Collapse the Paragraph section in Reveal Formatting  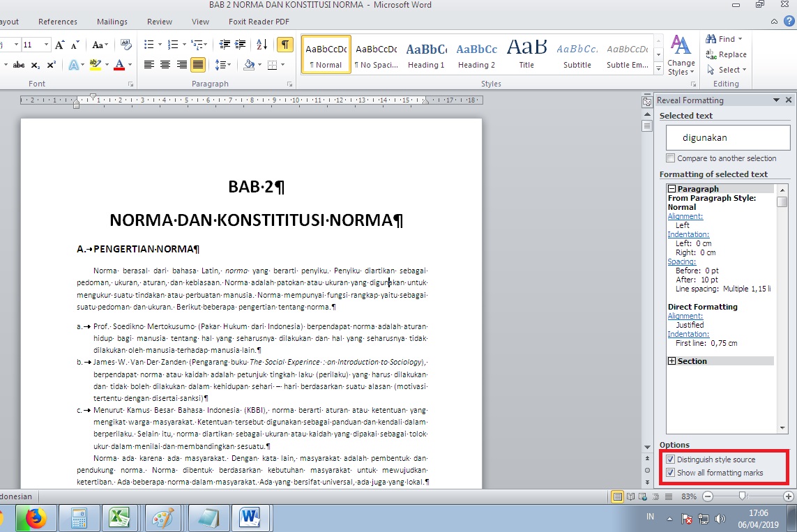click(x=671, y=188)
